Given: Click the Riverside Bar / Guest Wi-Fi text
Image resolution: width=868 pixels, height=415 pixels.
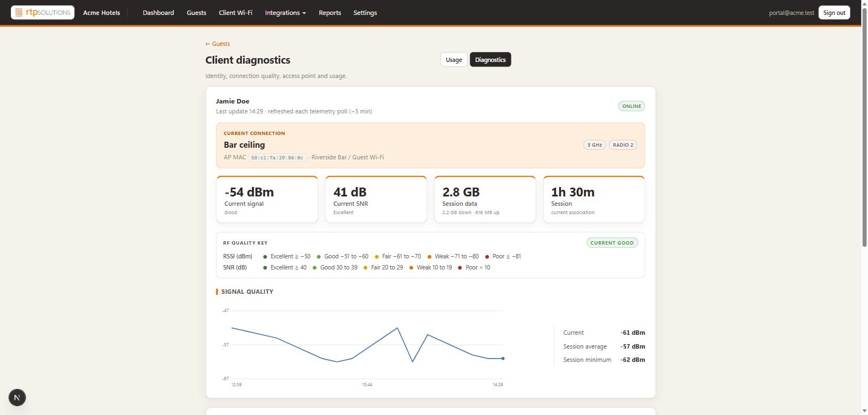Looking at the screenshot, I should pos(348,157).
